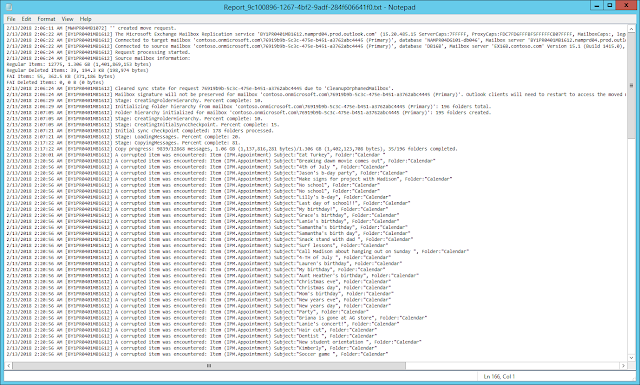
Task: Click the line 'Folder hierarchy initialized for mailbox'
Action: 249,112
